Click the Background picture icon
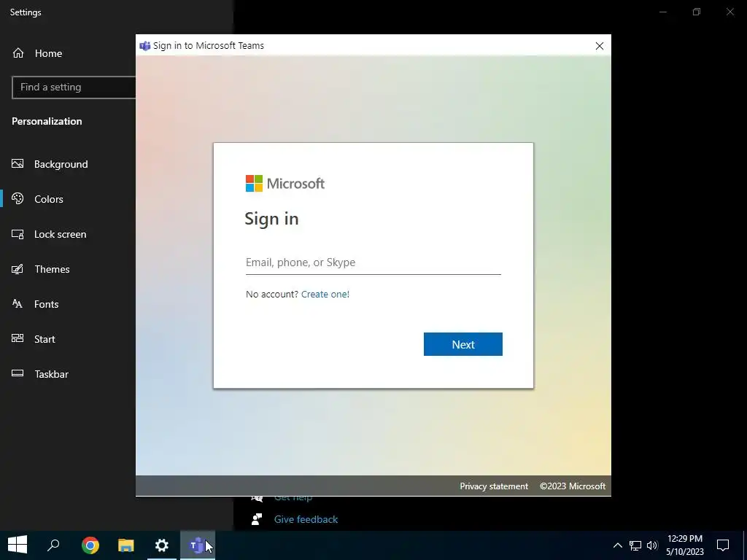The image size is (747, 560). pyautogui.click(x=18, y=164)
